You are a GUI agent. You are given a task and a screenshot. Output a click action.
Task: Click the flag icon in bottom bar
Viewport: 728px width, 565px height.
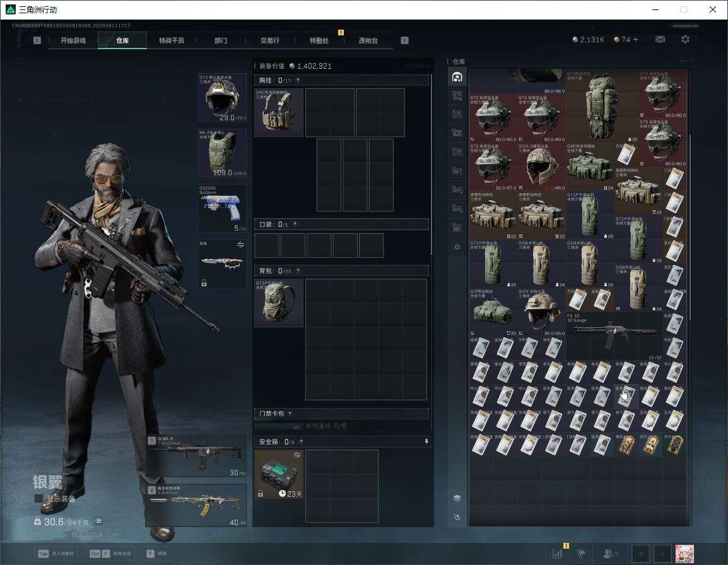pos(581,554)
